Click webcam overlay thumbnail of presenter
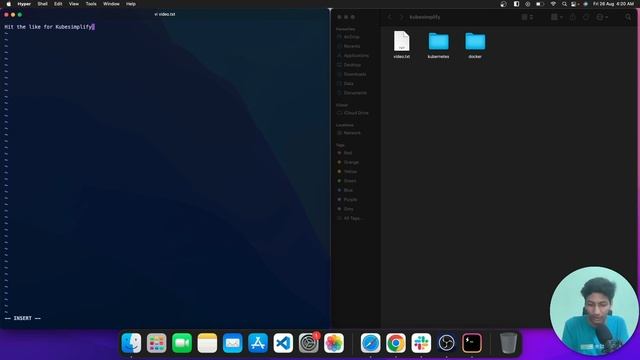The height and width of the screenshot is (360, 640). (x=594, y=311)
